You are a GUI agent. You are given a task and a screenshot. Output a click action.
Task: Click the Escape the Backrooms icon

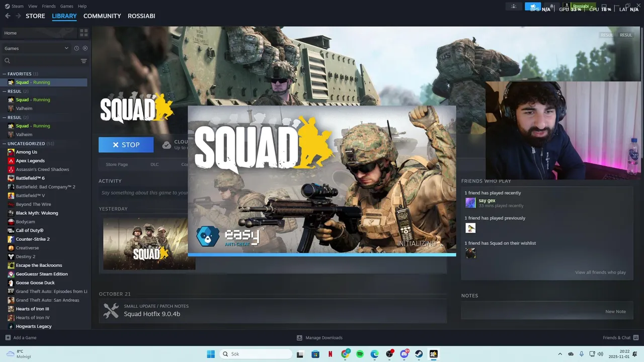(11, 265)
